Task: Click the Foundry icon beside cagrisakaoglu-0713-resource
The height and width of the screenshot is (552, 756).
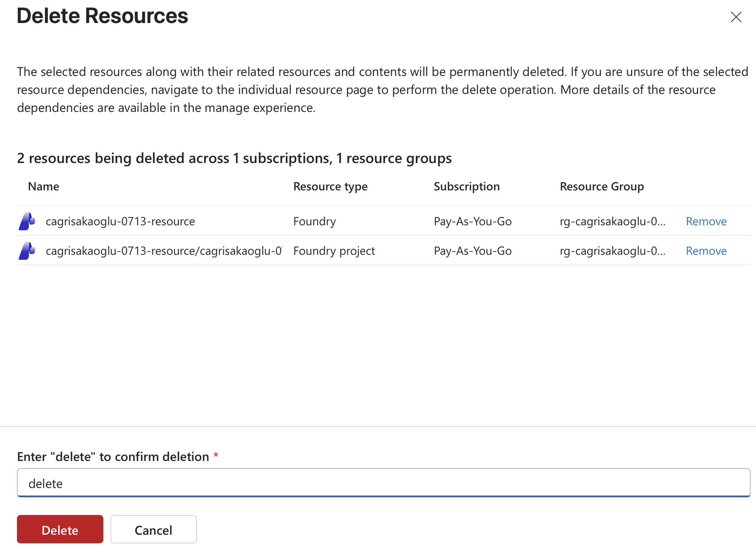Action: [27, 221]
